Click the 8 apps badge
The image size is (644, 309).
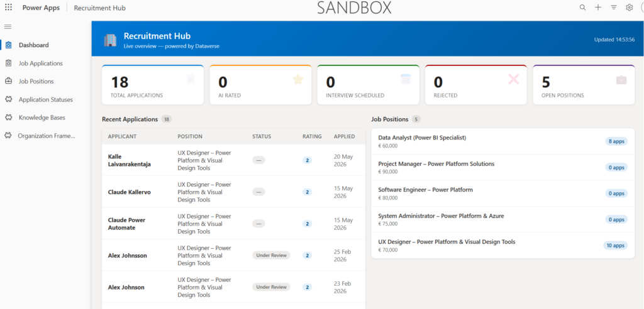pyautogui.click(x=616, y=141)
